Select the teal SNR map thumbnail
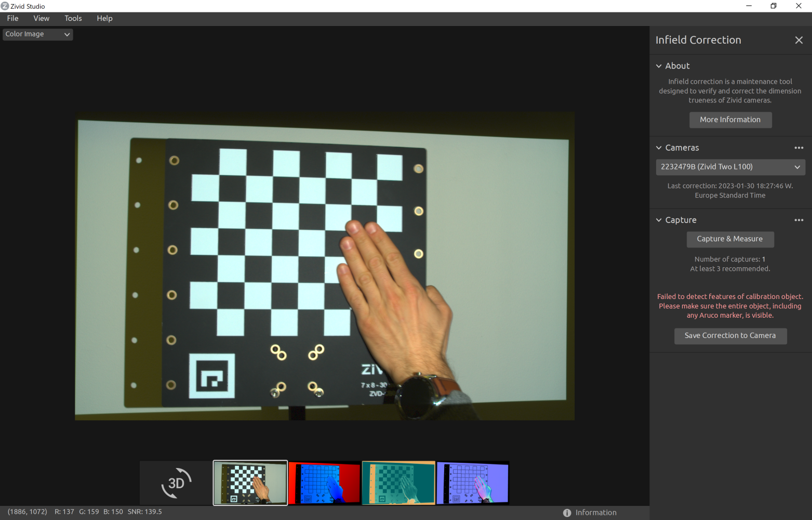This screenshot has height=520, width=812. (398, 483)
